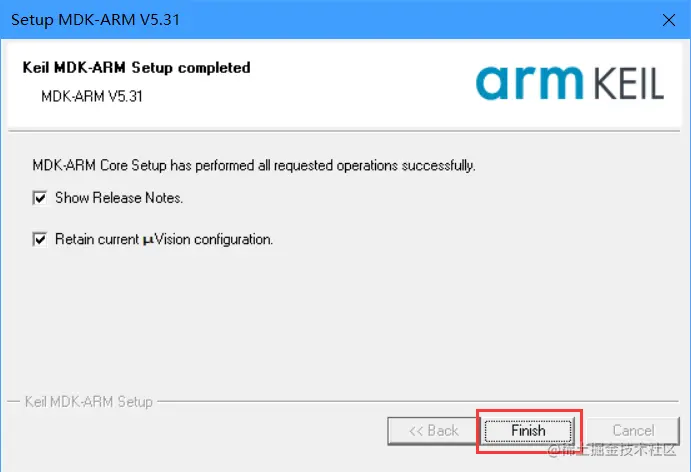The height and width of the screenshot is (472, 691).
Task: Click the 'KEIL' wordmark in the logo
Action: click(622, 84)
